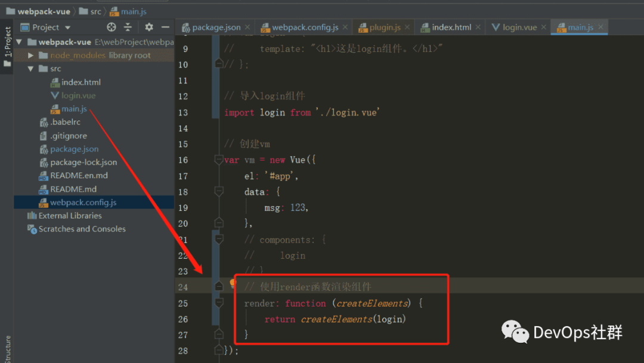Click webpack-vue breadcrumb
This screenshot has width=644, height=363.
(x=38, y=11)
